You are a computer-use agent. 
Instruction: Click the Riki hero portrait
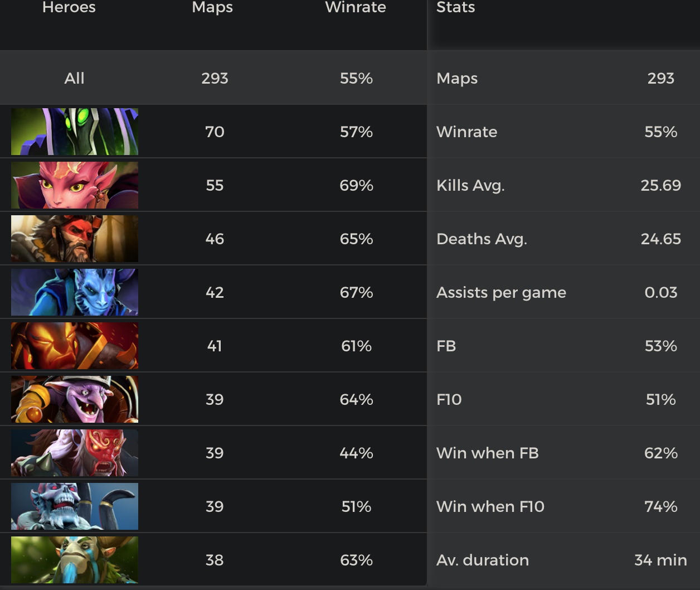point(75,292)
